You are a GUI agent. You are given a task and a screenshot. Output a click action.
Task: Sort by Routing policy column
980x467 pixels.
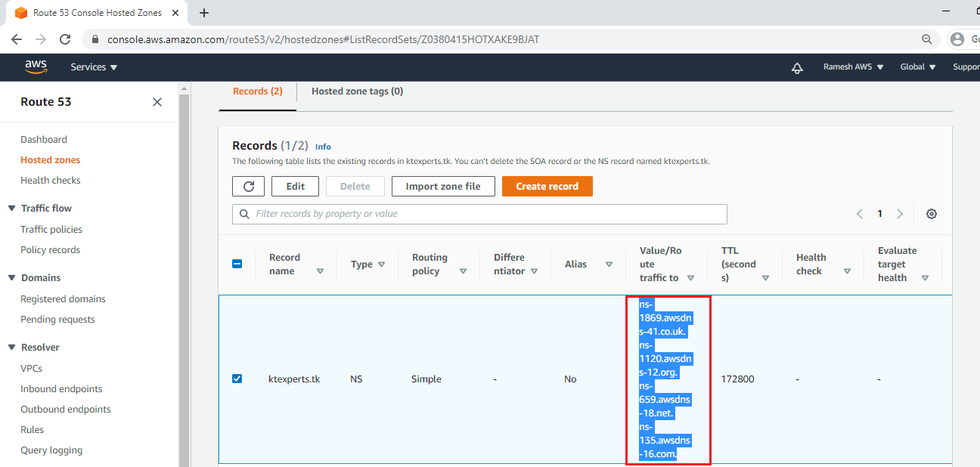pos(463,271)
